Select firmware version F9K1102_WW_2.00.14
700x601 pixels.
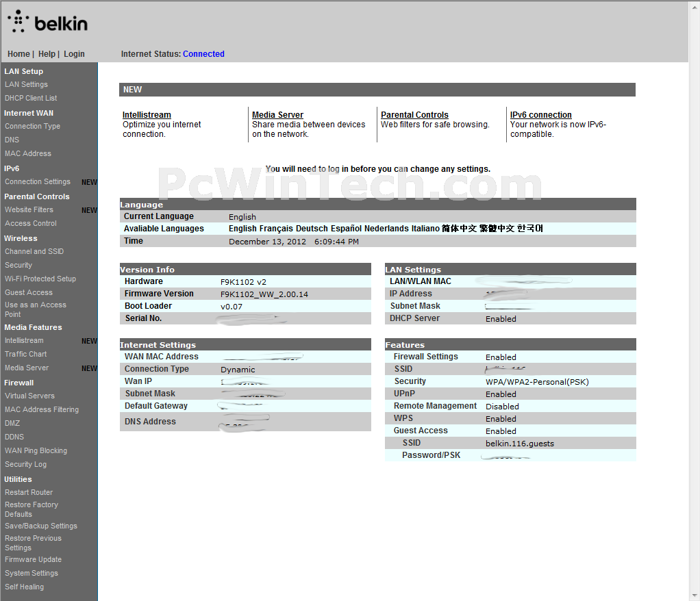click(x=264, y=294)
